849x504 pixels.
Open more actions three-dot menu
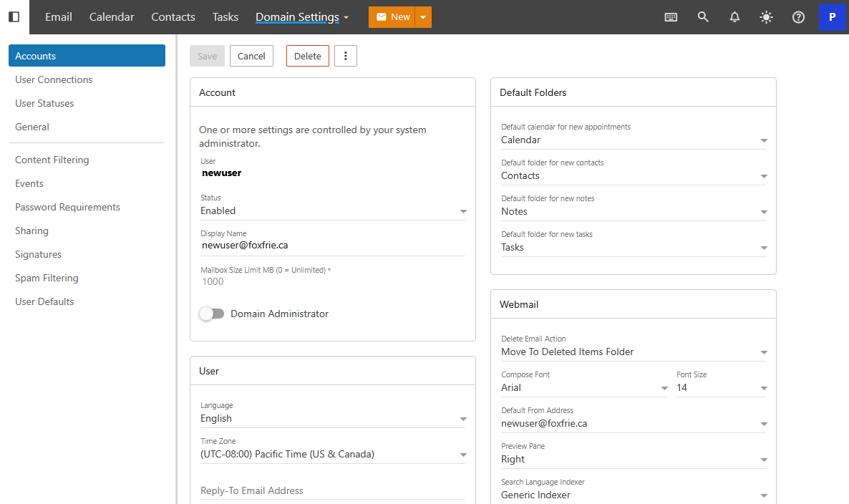click(346, 56)
